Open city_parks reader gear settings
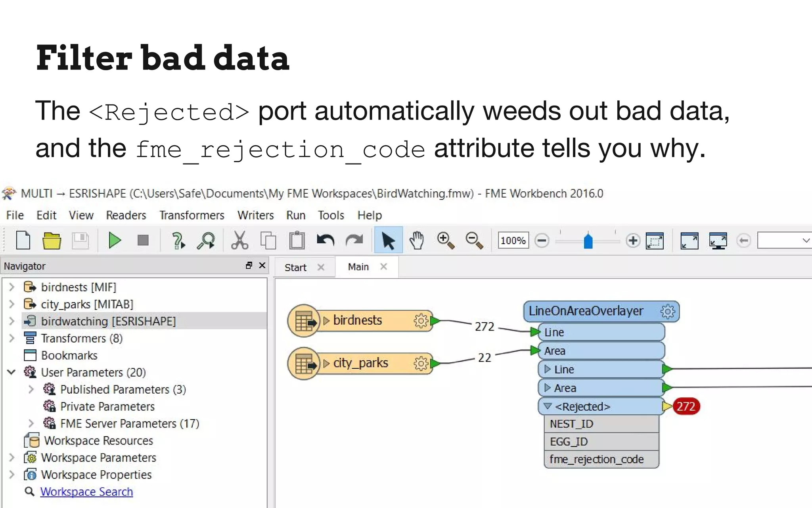812x508 pixels. tap(421, 363)
